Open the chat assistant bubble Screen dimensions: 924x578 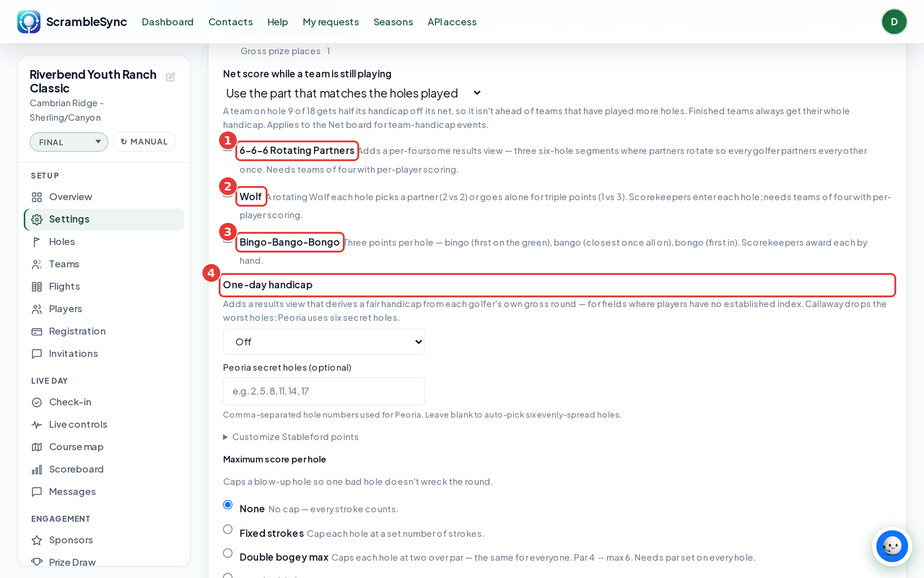892,546
